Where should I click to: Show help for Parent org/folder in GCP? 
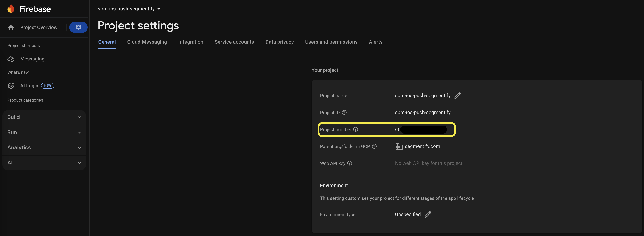[x=374, y=146]
